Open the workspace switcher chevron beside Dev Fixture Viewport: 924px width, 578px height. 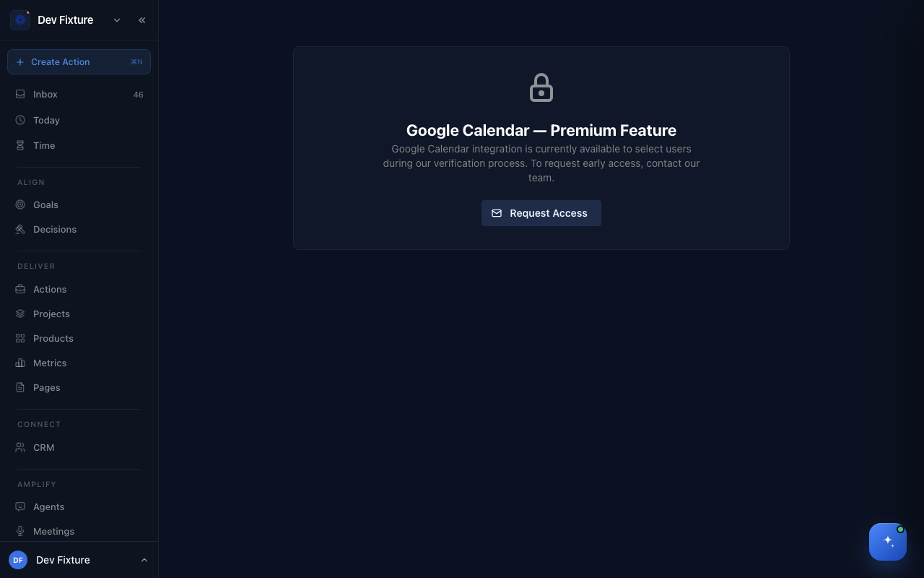click(x=117, y=20)
